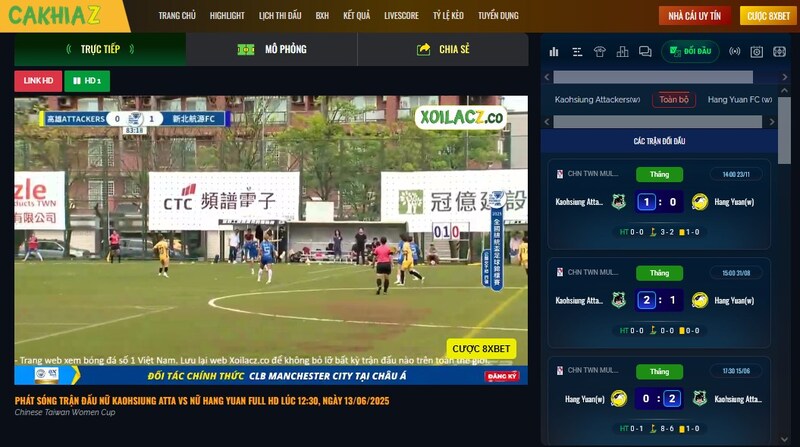This screenshot has width=800, height=447.
Task: Click right arrow of lower horizontal scrollbar
Action: [771, 121]
